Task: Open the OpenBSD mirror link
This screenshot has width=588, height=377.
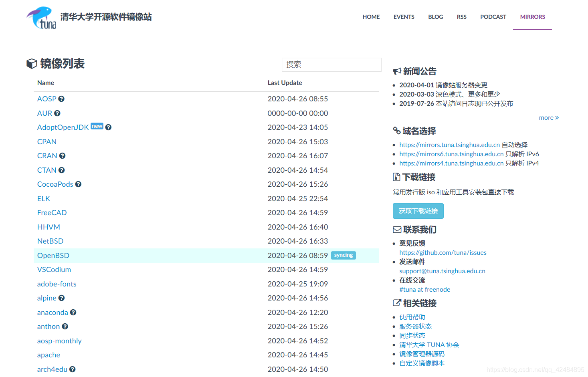Action: [x=53, y=256]
